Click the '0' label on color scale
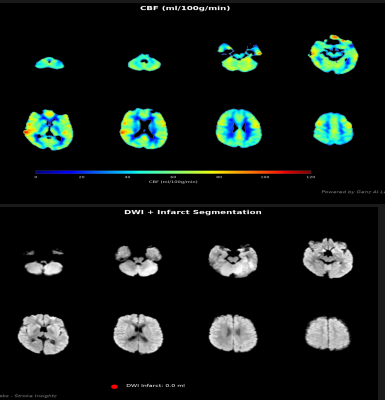This screenshot has height=400, width=385. 36,177
